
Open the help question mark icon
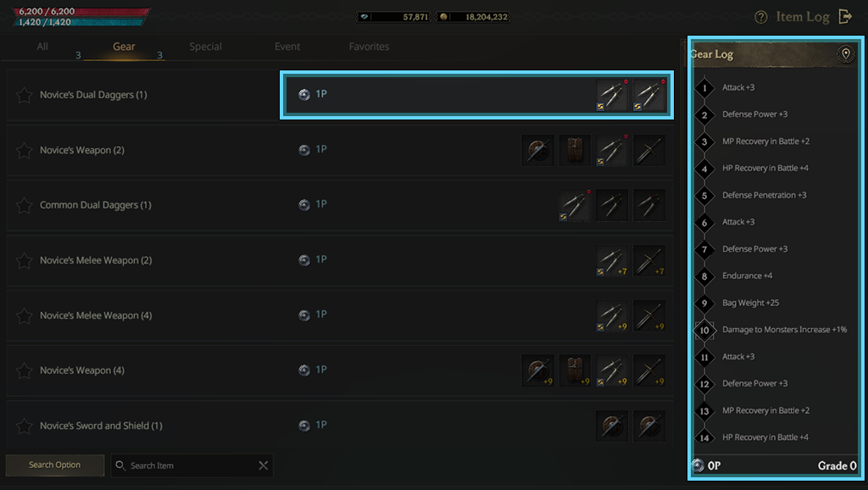point(760,17)
